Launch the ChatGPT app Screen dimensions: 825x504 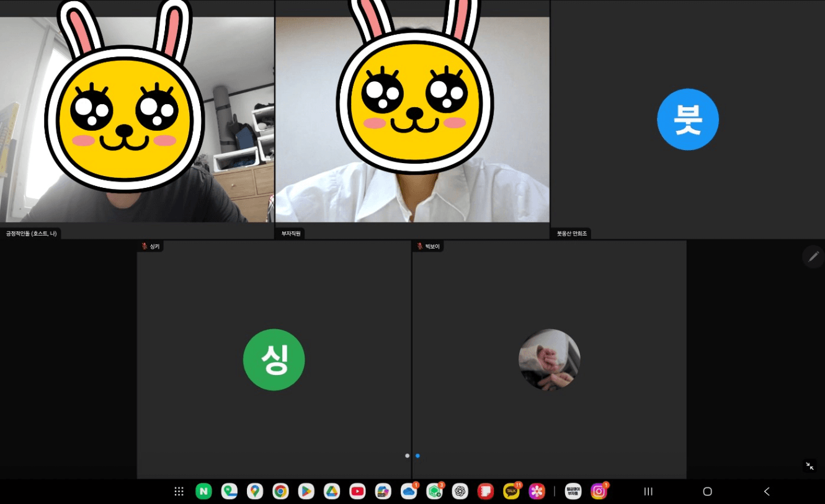[460, 492]
